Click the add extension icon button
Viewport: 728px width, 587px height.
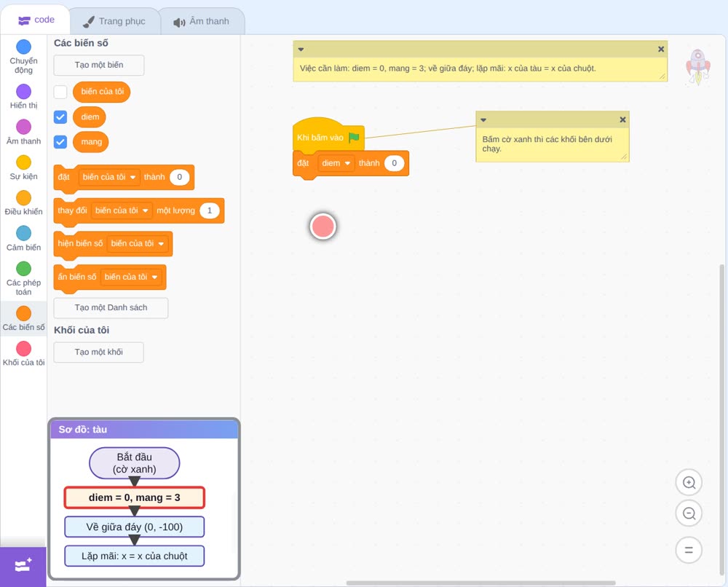(x=23, y=566)
